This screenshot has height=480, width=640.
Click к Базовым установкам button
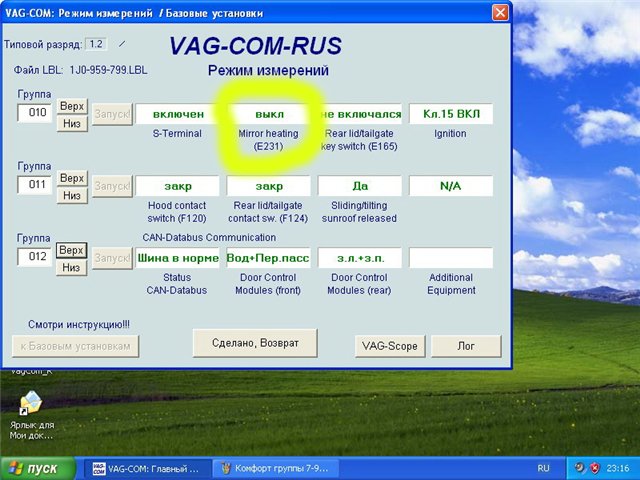(x=76, y=347)
